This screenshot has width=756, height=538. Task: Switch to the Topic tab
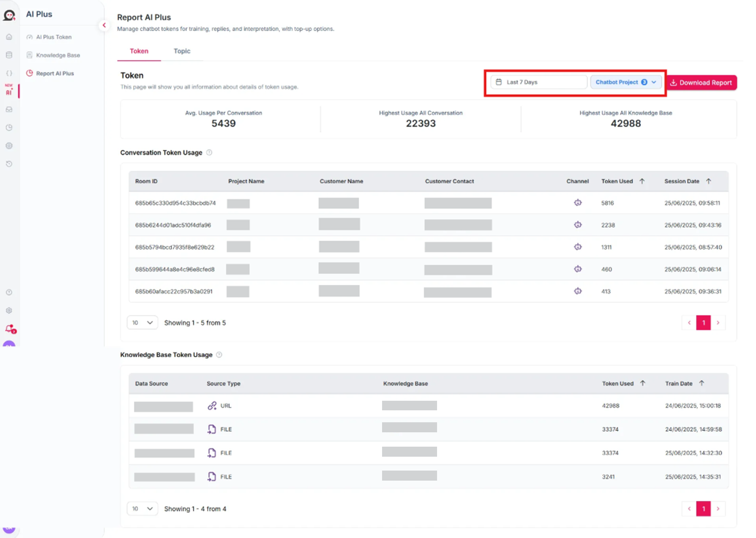[x=182, y=51]
